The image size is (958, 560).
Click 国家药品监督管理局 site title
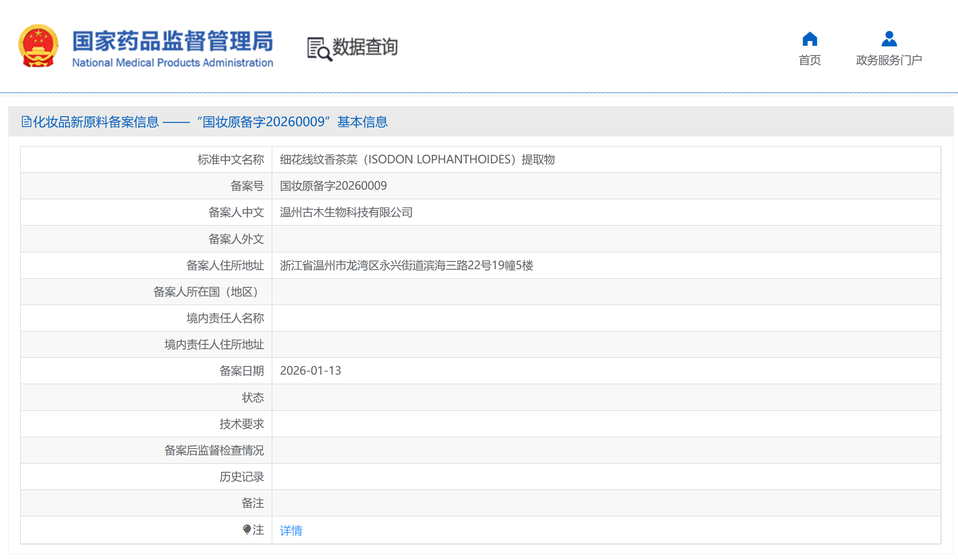tap(172, 41)
